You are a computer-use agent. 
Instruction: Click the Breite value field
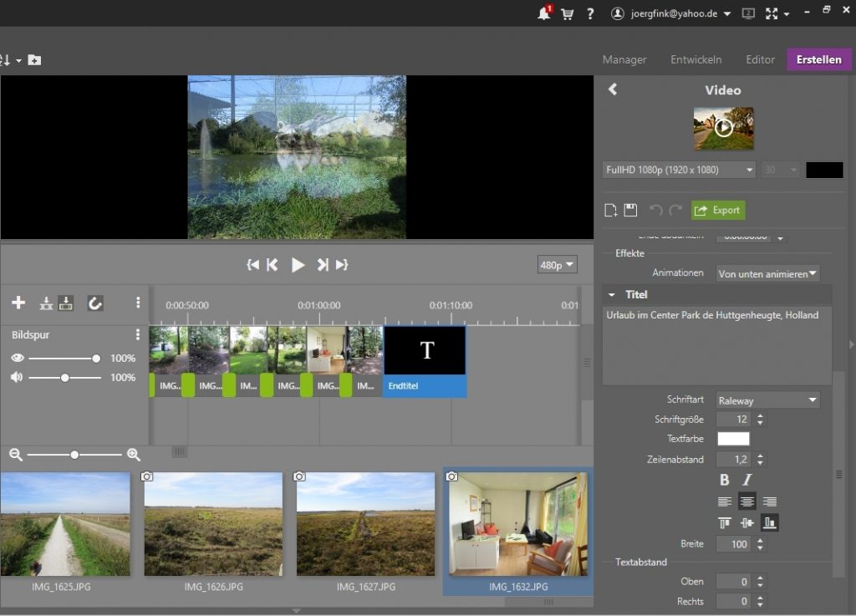pos(734,544)
